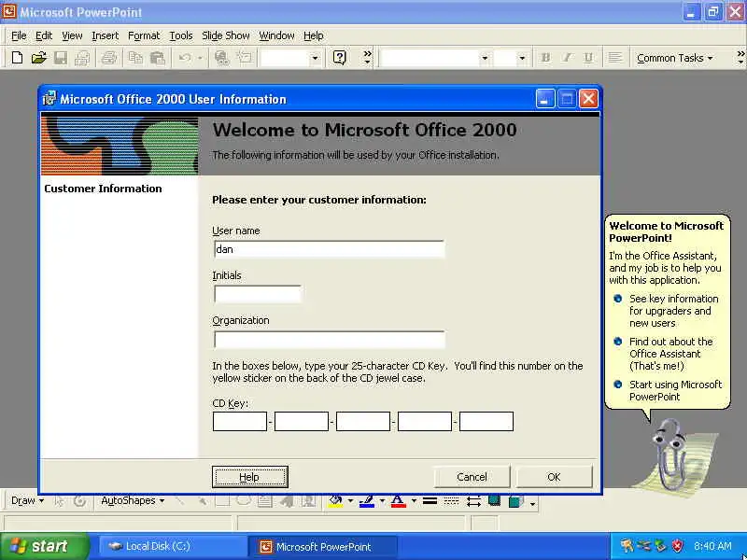747x560 pixels.
Task: Open the Tools menu
Action: pyautogui.click(x=181, y=35)
